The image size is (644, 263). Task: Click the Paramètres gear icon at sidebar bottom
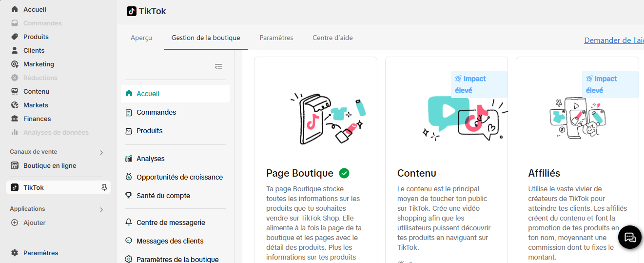click(15, 253)
